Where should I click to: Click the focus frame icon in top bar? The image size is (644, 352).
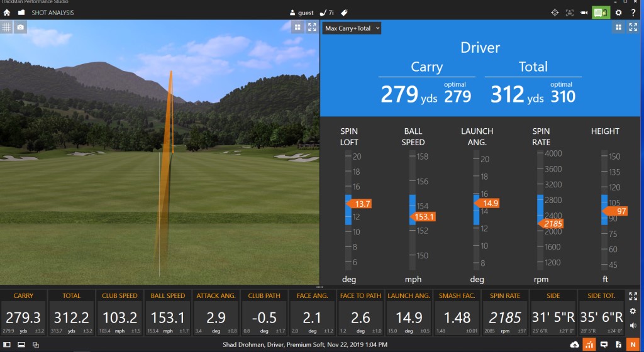(569, 13)
